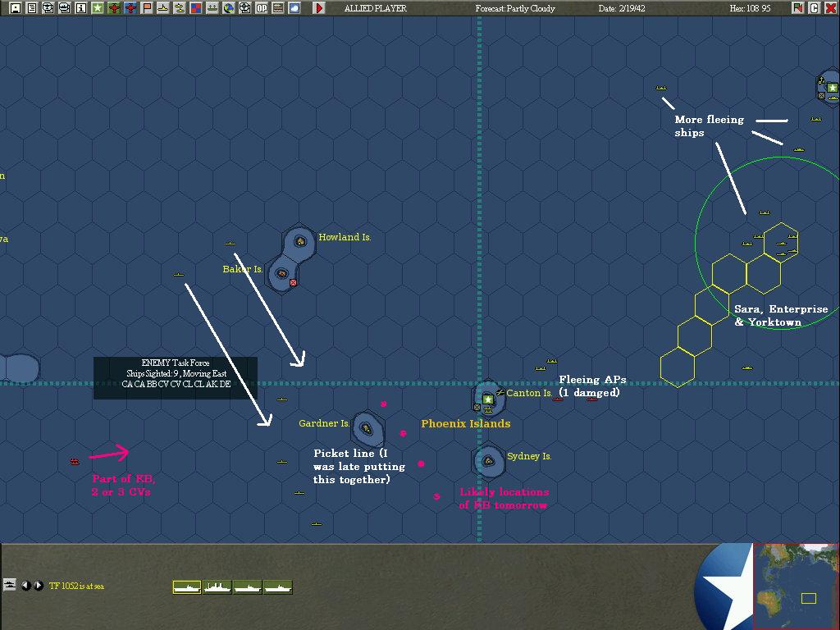Click the 'Date: 2/19/42' text
Screen dimensions: 840x630
[622, 8]
